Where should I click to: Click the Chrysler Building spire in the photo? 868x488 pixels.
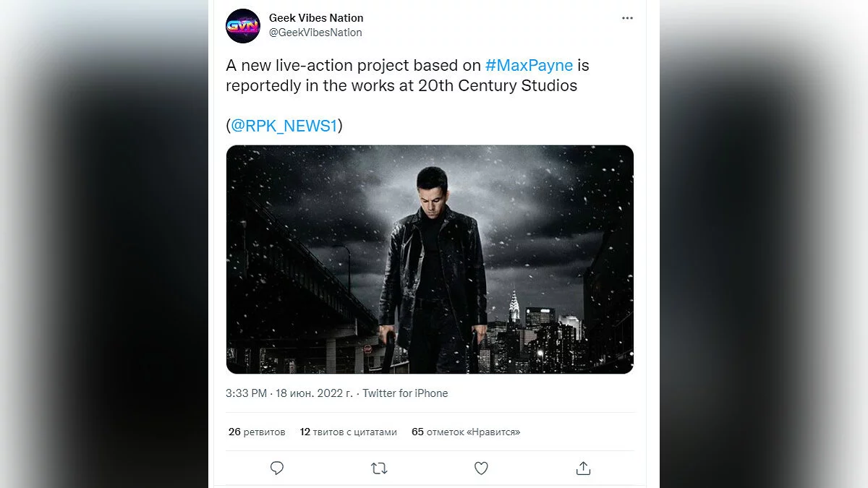(514, 304)
